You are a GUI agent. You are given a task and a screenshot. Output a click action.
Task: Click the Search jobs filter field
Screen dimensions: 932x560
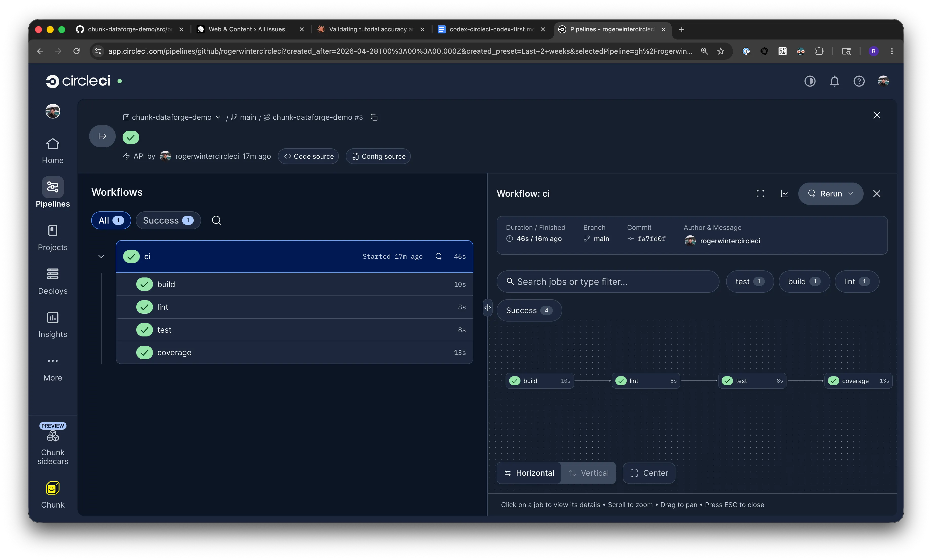pos(608,282)
